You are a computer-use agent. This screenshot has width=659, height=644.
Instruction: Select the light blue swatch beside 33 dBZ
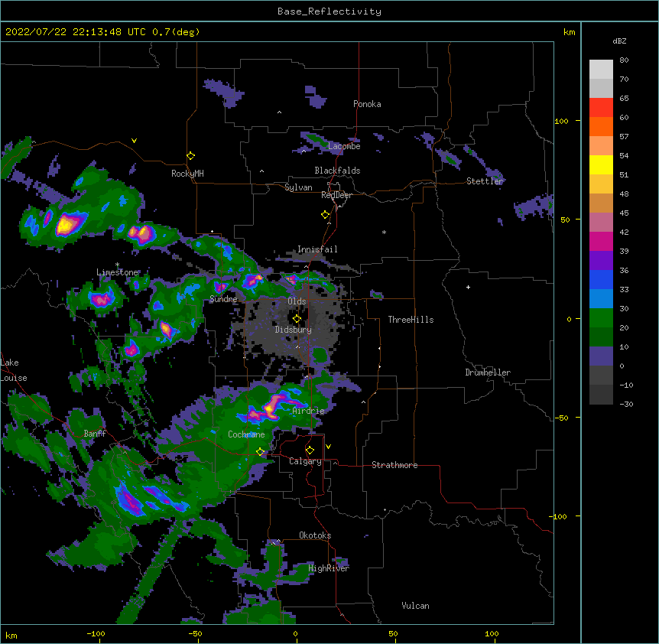[601, 298]
